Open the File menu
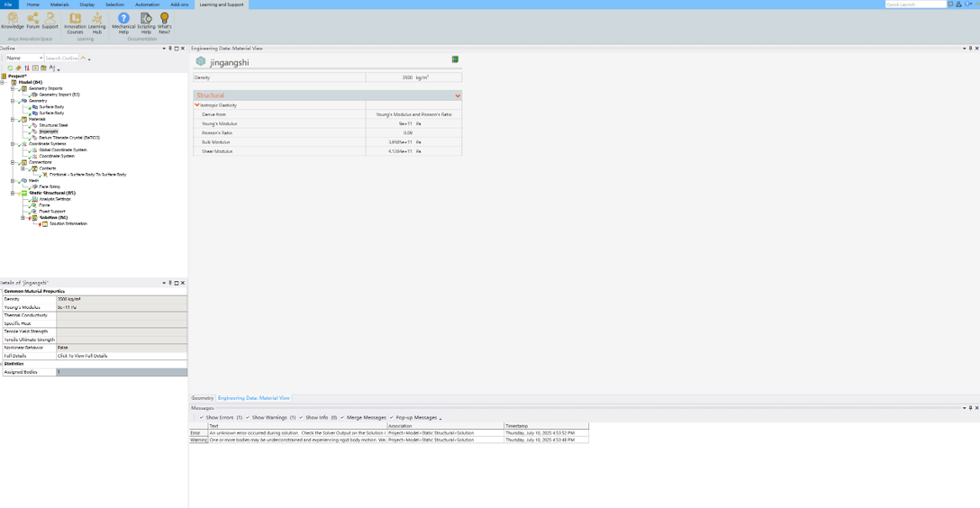 pos(9,5)
